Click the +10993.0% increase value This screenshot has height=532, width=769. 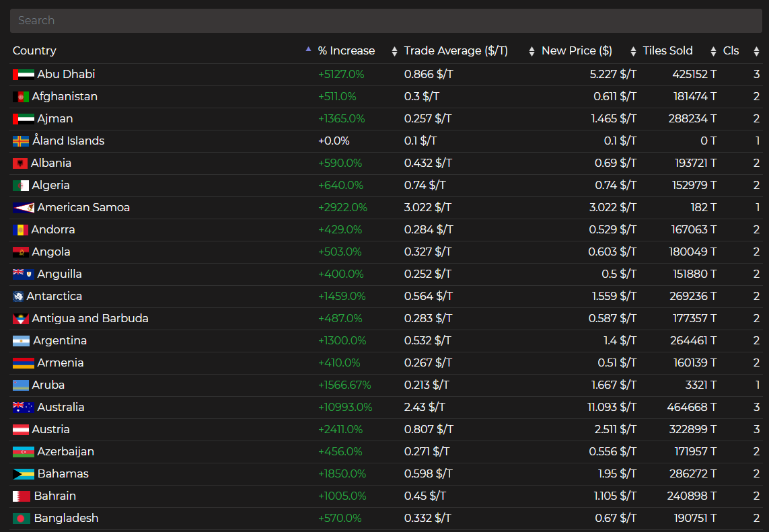pos(345,408)
